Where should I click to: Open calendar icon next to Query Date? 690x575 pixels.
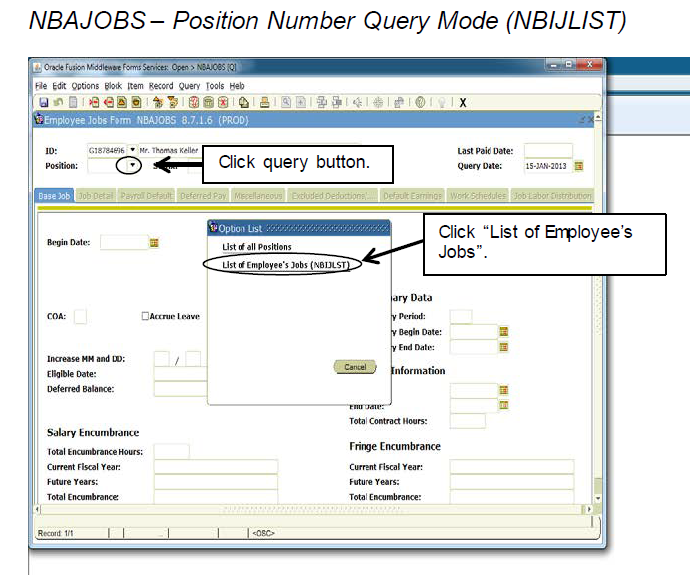579,166
